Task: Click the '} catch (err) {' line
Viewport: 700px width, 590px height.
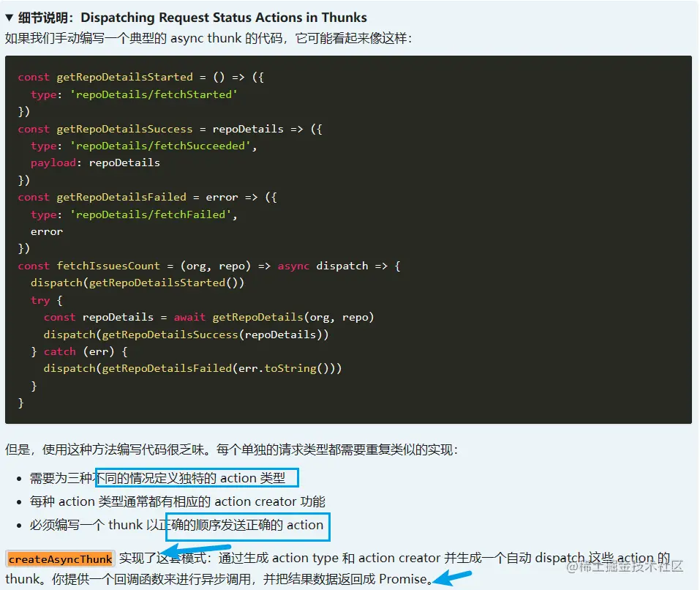Action: [79, 352]
